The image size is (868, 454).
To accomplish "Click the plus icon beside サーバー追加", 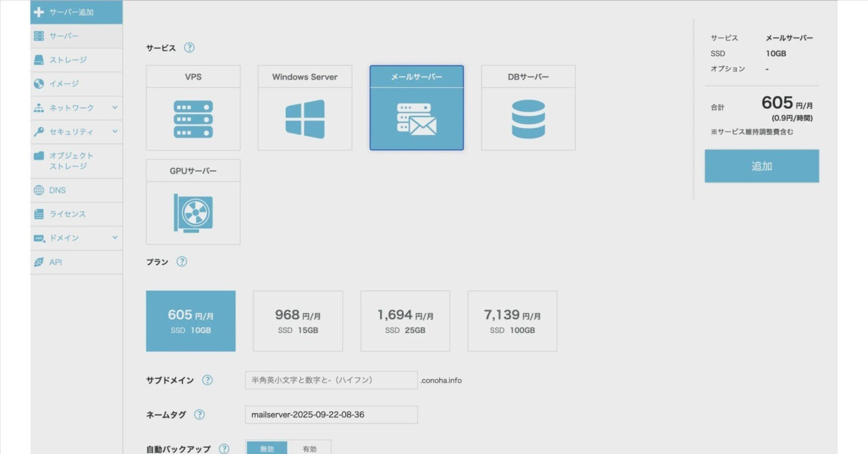I will (x=39, y=12).
